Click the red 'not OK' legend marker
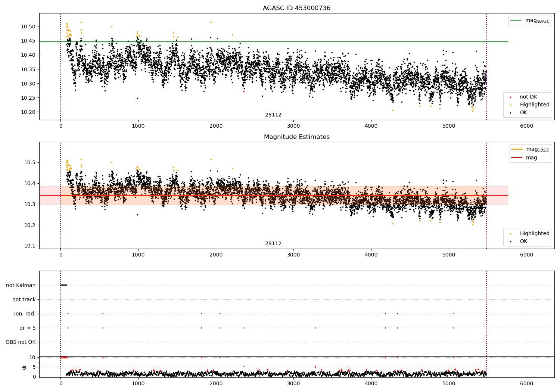Viewport: 560px width, 392px height. (511, 97)
